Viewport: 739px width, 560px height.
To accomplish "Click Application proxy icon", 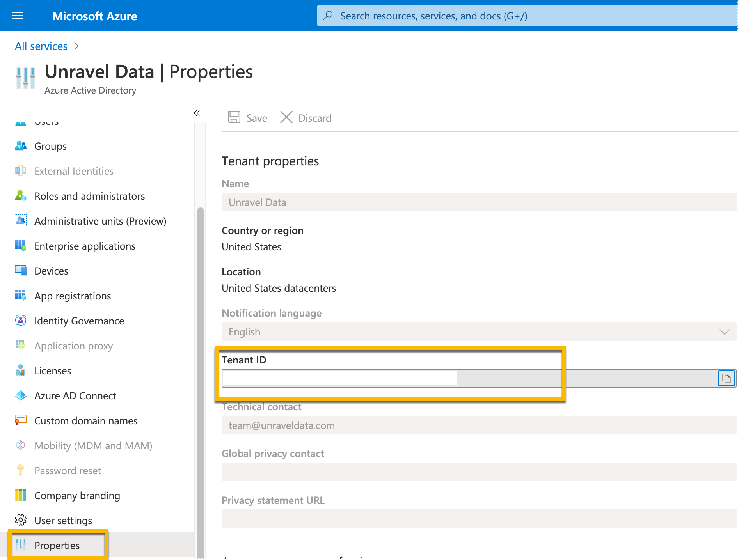I will point(21,346).
